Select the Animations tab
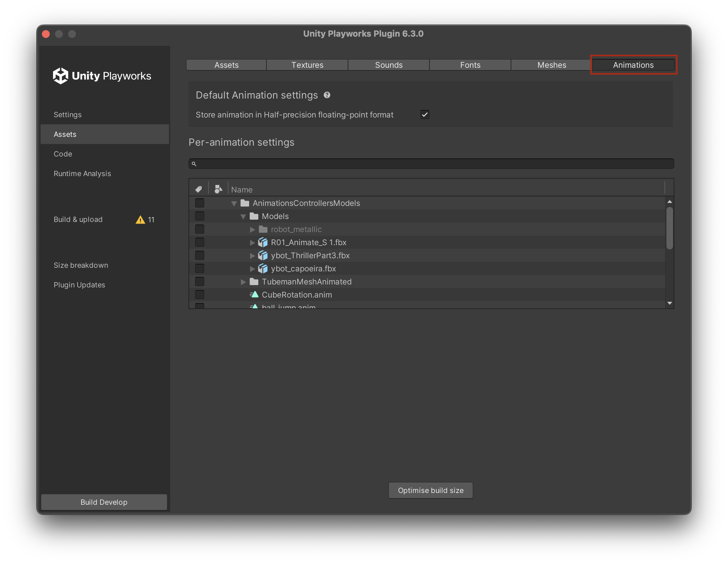The width and height of the screenshot is (728, 563). pyautogui.click(x=633, y=65)
